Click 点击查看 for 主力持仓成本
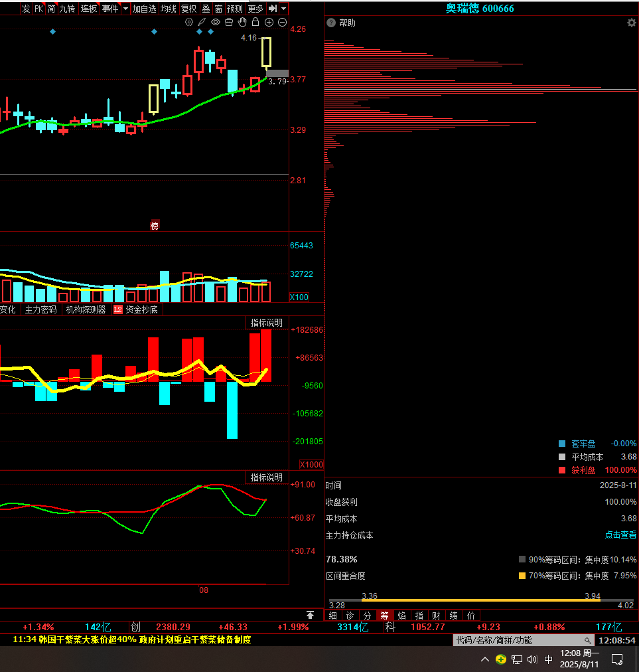 pyautogui.click(x=620, y=535)
